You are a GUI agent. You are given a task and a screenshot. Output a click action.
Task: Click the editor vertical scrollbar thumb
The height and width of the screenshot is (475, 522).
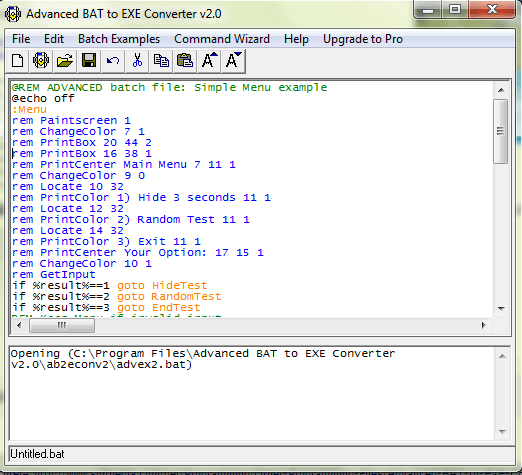501,131
